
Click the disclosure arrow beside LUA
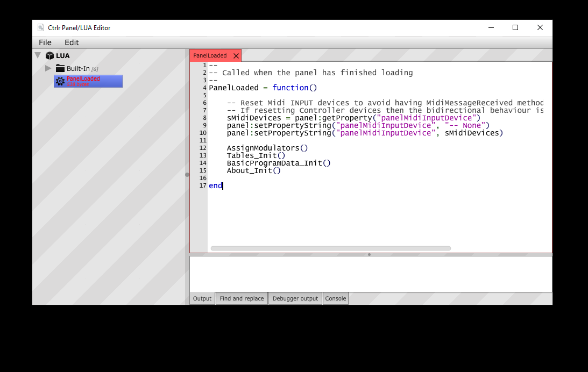[38, 55]
